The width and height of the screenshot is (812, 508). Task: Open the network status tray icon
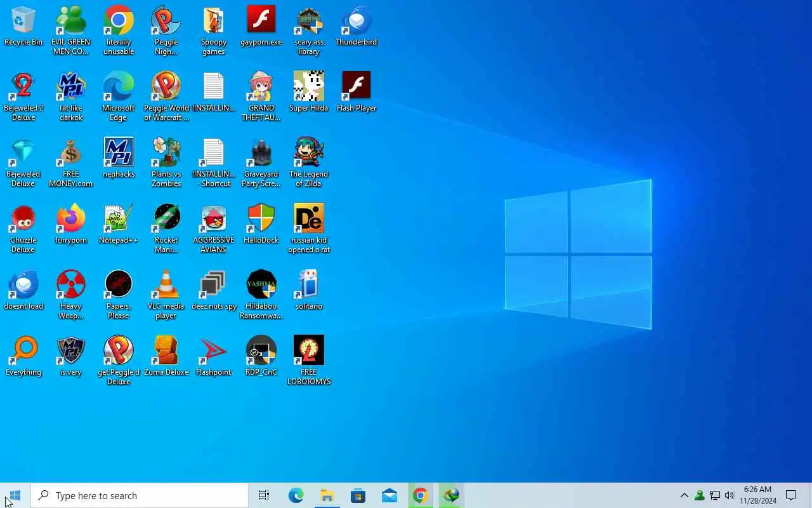[x=714, y=495]
